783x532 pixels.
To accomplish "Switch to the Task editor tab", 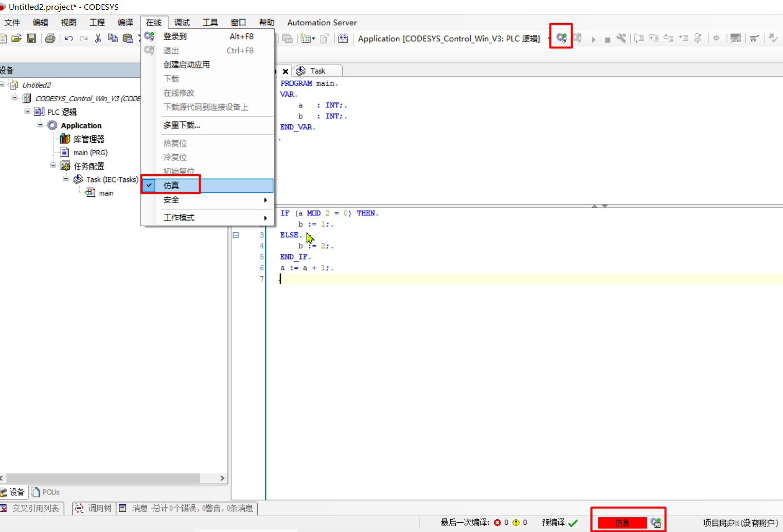I will (x=317, y=71).
